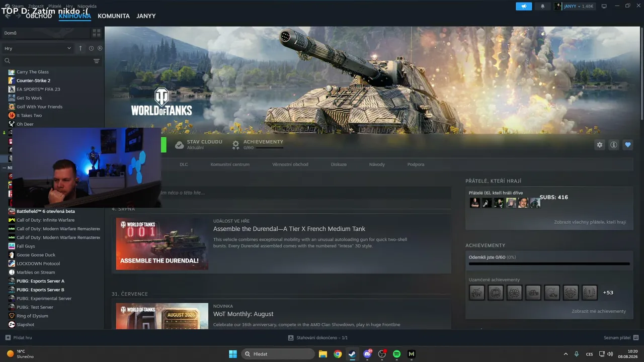Go back with the navigation arrow
The image size is (644, 362).
tap(8, 16)
